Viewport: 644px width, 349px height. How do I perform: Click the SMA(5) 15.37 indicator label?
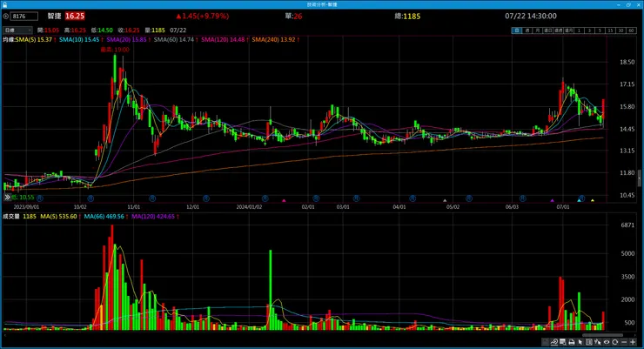click(x=34, y=39)
